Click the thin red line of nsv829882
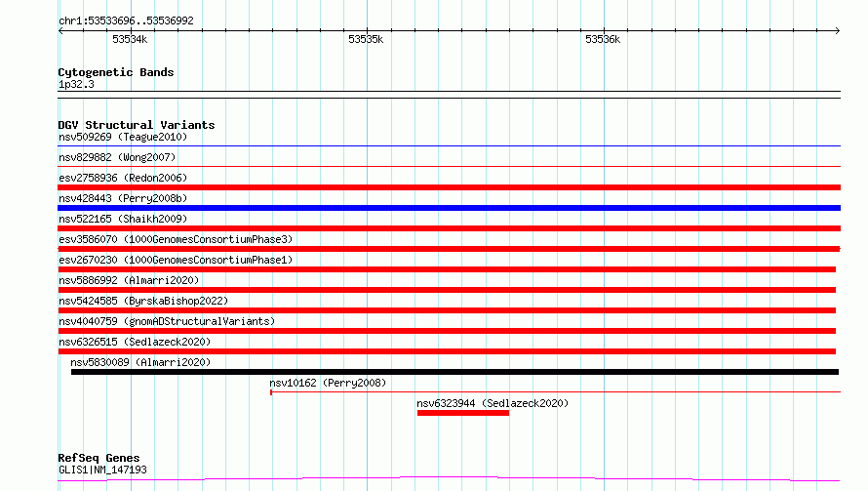 coord(449,166)
